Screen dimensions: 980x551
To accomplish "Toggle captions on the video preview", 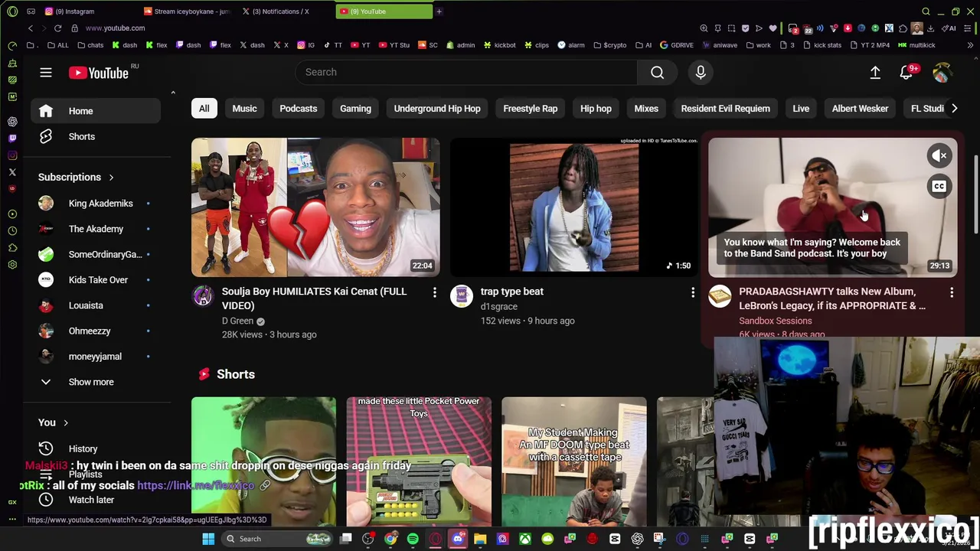I will [939, 187].
